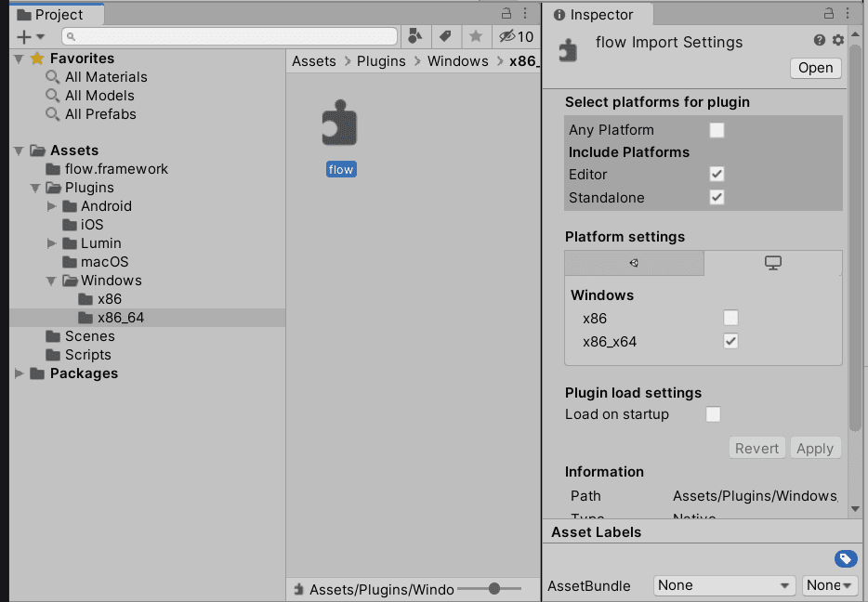Screen dimensions: 868x602
Task: Search by label tag icon
Action: pos(445,36)
